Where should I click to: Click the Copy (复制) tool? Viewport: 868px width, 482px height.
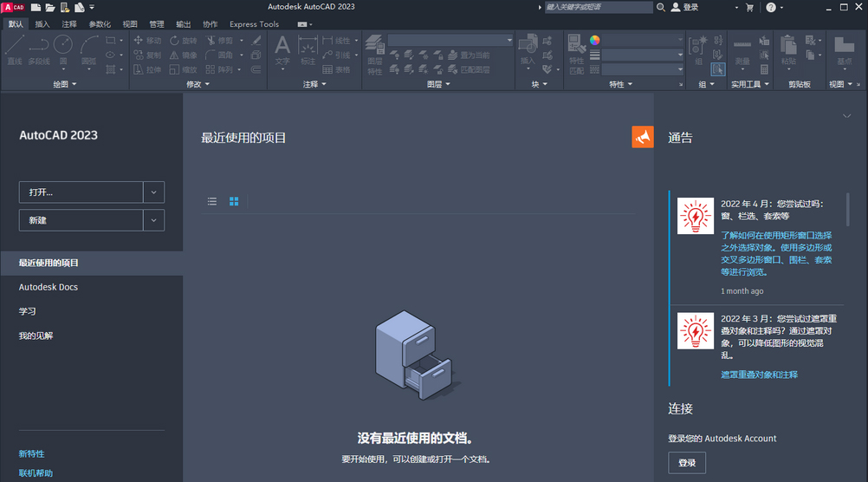pyautogui.click(x=147, y=55)
